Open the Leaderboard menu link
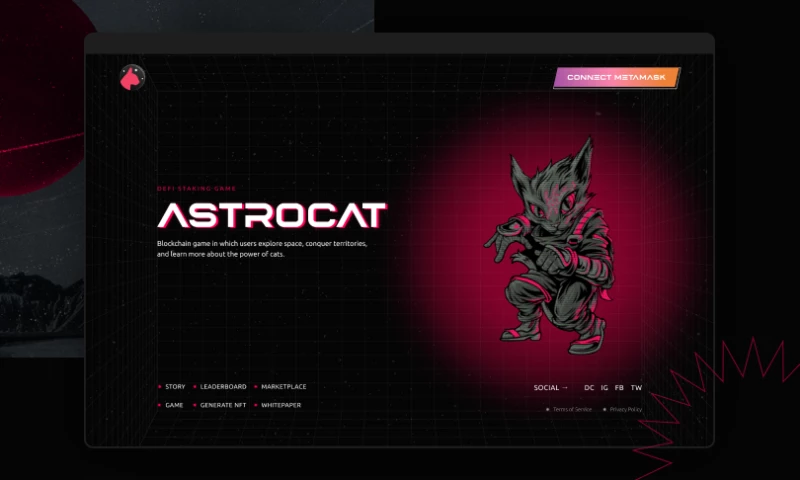Image resolution: width=800 pixels, height=480 pixels. 223,387
